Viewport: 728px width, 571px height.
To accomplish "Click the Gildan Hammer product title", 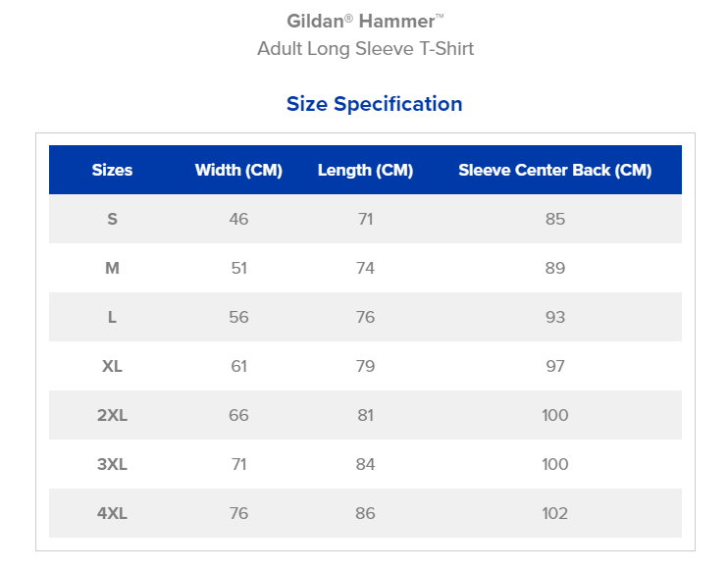I will click(365, 22).
